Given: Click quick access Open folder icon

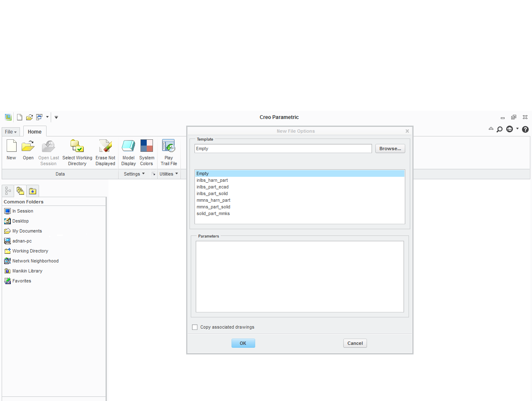Looking at the screenshot, I should pos(30,117).
